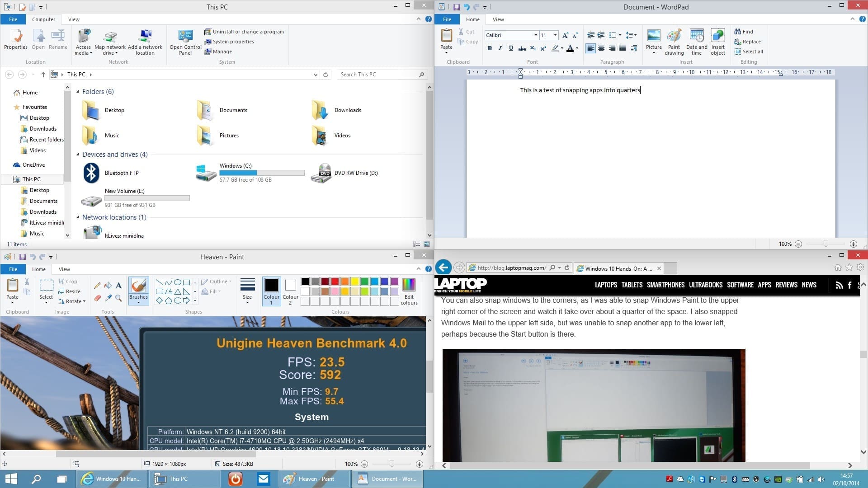The width and height of the screenshot is (868, 488).
Task: Open REVIEWS link on Laptop site
Action: point(786,285)
